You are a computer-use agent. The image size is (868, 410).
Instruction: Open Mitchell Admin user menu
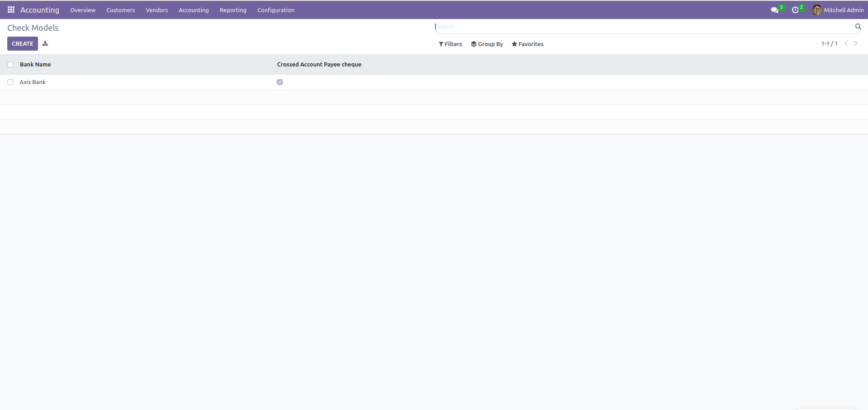click(x=838, y=10)
